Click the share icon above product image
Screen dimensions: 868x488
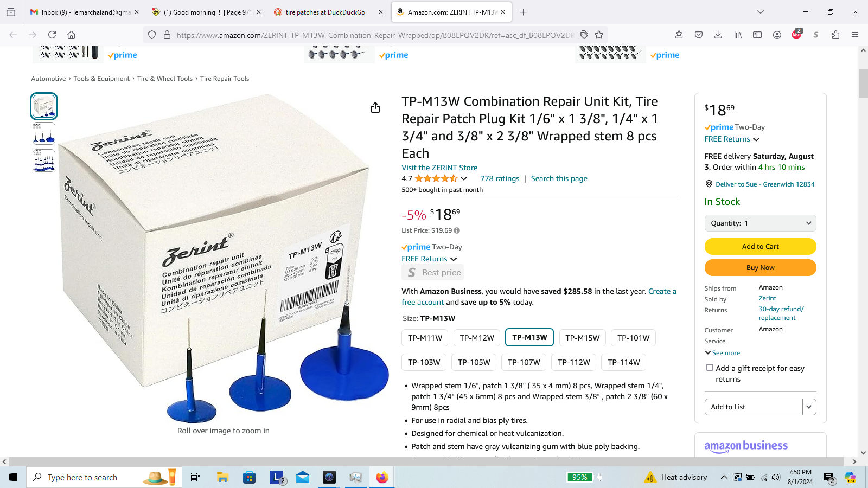[x=375, y=108]
